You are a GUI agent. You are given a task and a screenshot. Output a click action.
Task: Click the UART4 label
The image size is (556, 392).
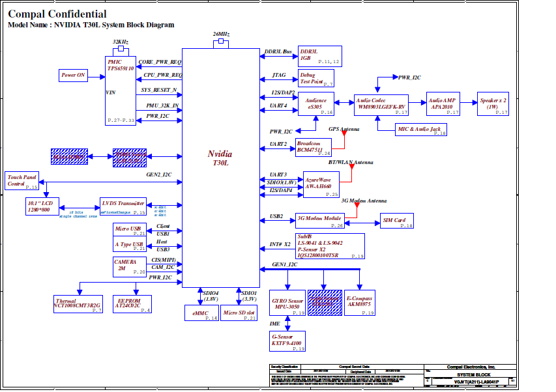pos(278,105)
